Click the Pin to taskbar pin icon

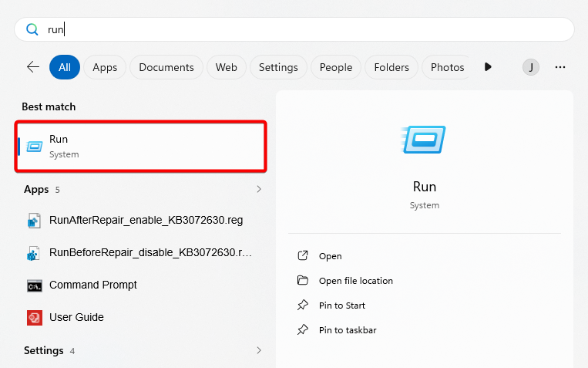pos(303,329)
